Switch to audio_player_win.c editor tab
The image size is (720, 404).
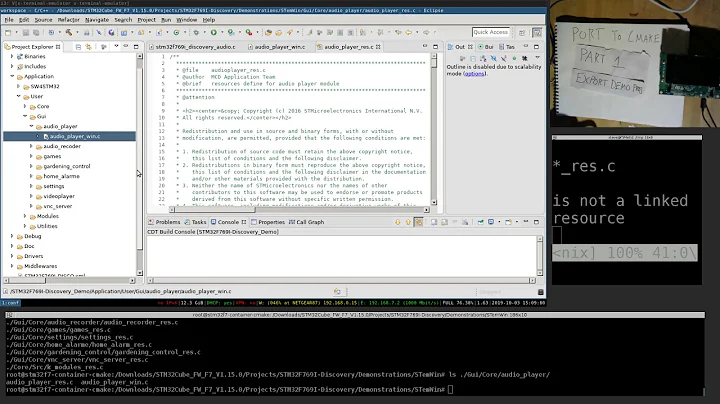(x=276, y=47)
